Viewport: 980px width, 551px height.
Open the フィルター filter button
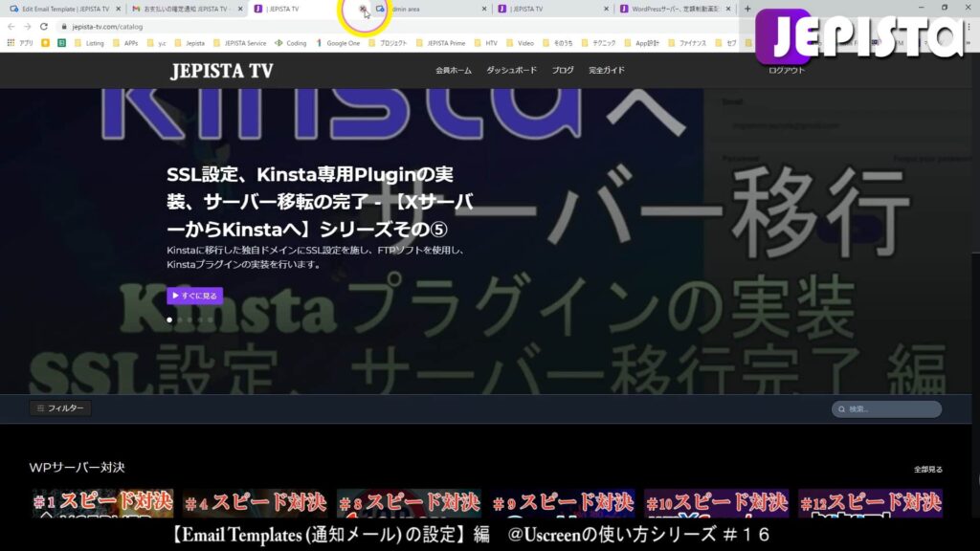(60, 408)
